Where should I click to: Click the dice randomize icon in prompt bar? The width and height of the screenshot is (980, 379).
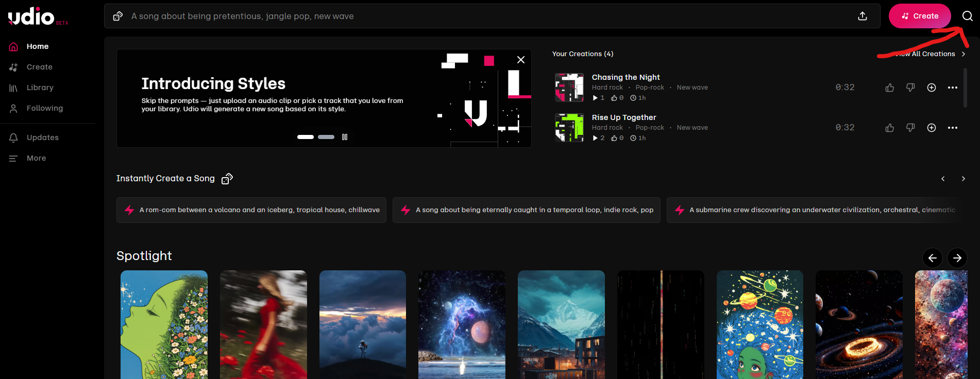coord(118,16)
